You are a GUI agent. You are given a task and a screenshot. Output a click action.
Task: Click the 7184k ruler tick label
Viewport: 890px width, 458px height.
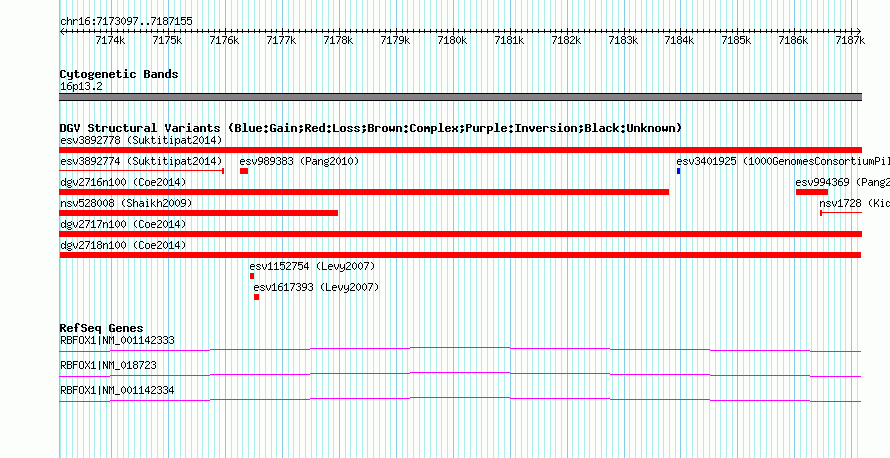pyautogui.click(x=680, y=40)
